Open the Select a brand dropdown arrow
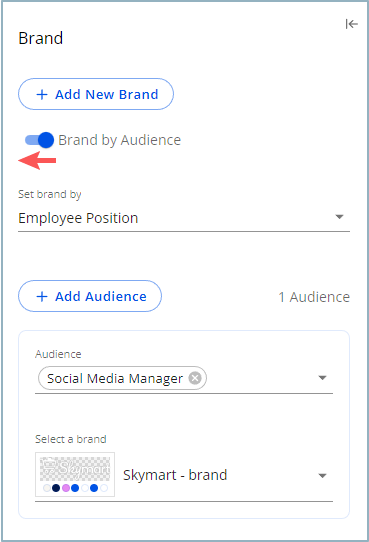Screen dimensions: 369x542 click(322, 476)
